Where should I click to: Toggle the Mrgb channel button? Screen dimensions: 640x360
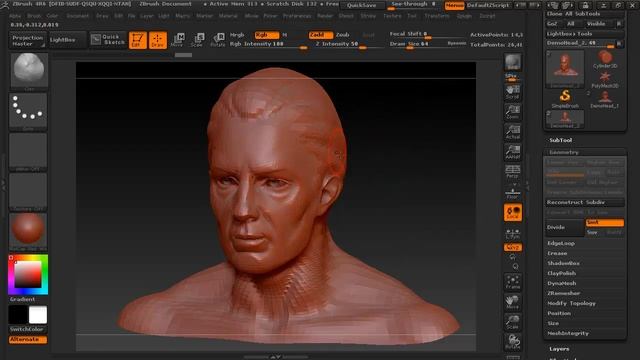coord(237,35)
